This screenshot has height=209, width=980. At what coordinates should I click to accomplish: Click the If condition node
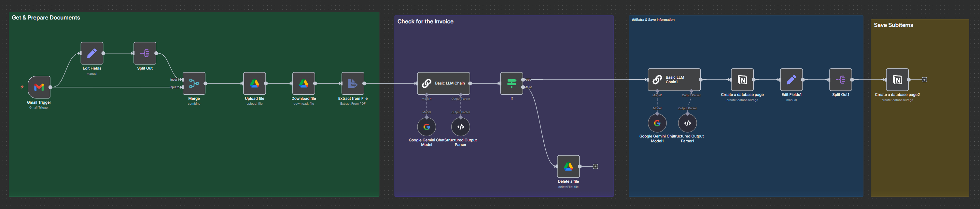point(511,83)
